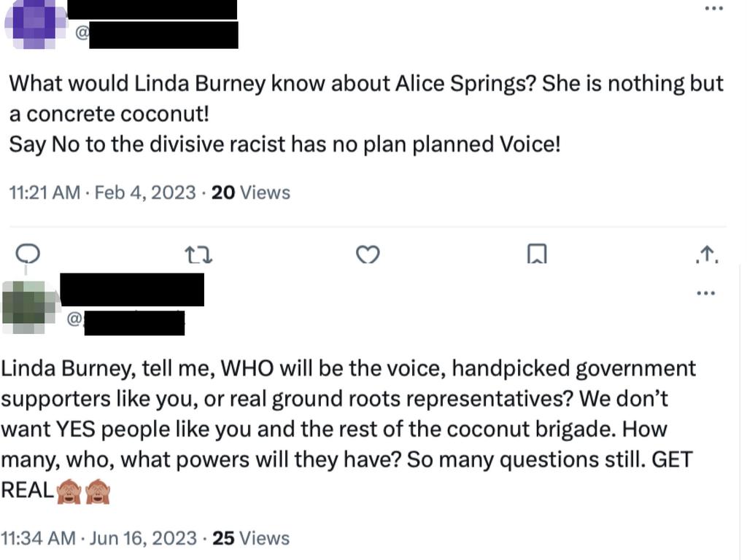Retweet the first tweet
This screenshot has height=560, width=747.
[x=198, y=254]
